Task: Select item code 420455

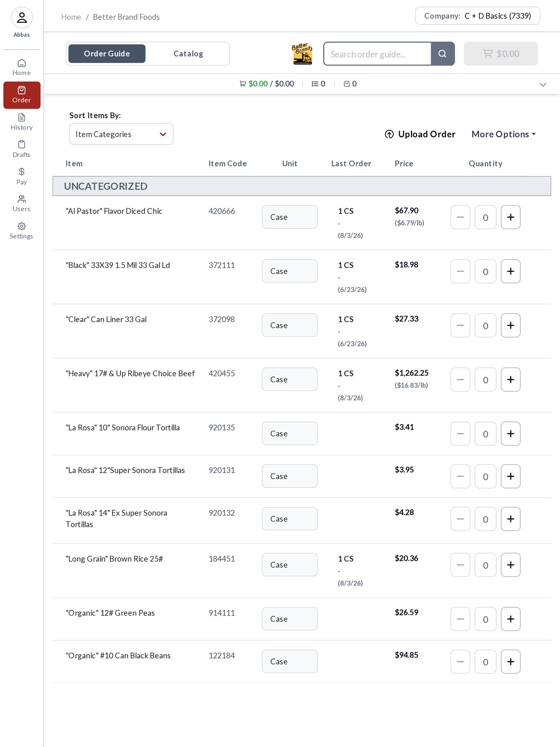Action: [222, 373]
